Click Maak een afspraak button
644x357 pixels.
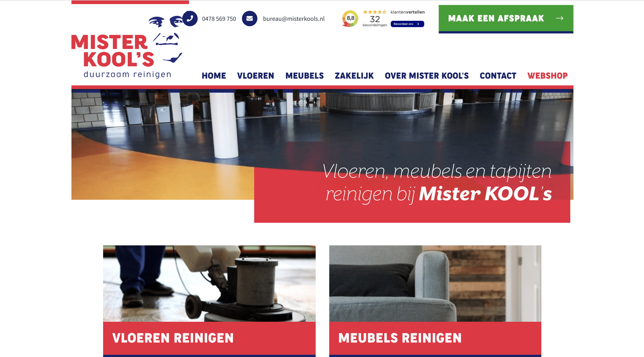(x=506, y=19)
